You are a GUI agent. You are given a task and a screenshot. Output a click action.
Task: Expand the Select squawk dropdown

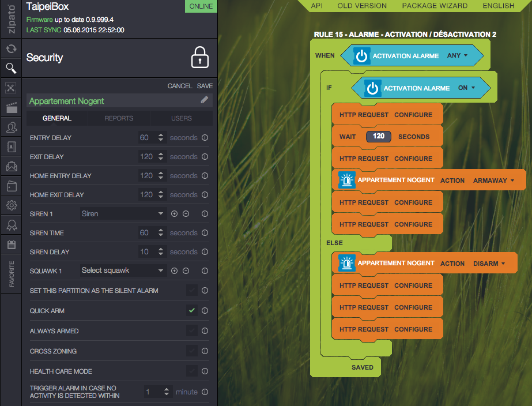tap(123, 271)
